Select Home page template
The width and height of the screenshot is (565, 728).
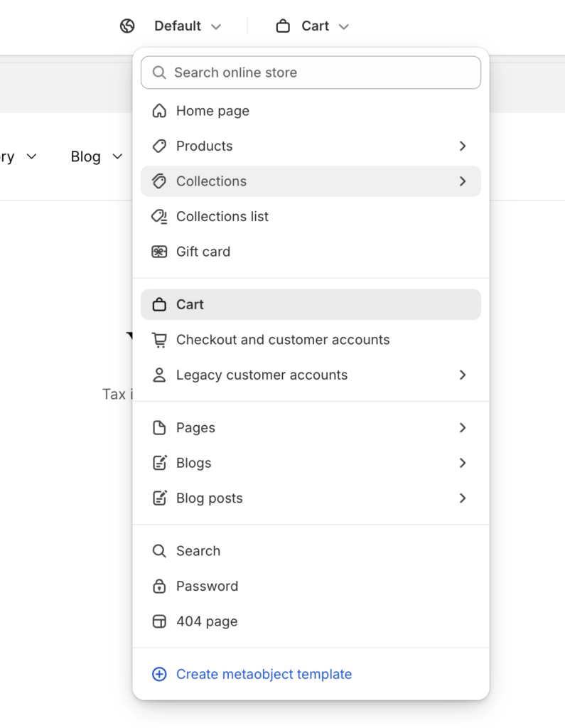click(311, 111)
